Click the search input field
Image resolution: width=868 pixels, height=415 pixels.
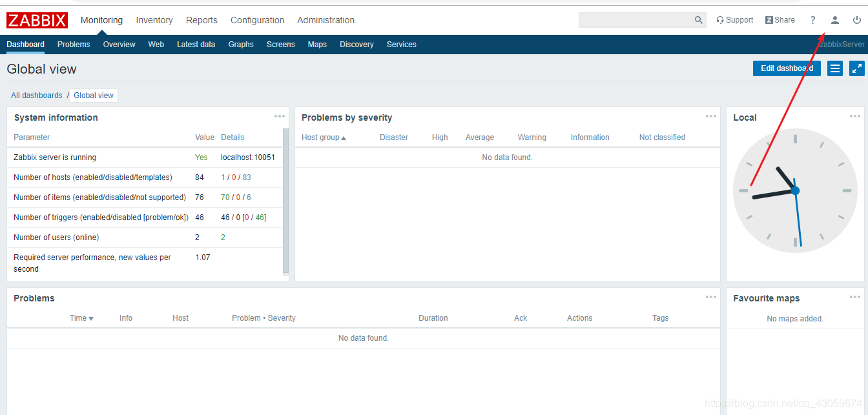pos(635,20)
